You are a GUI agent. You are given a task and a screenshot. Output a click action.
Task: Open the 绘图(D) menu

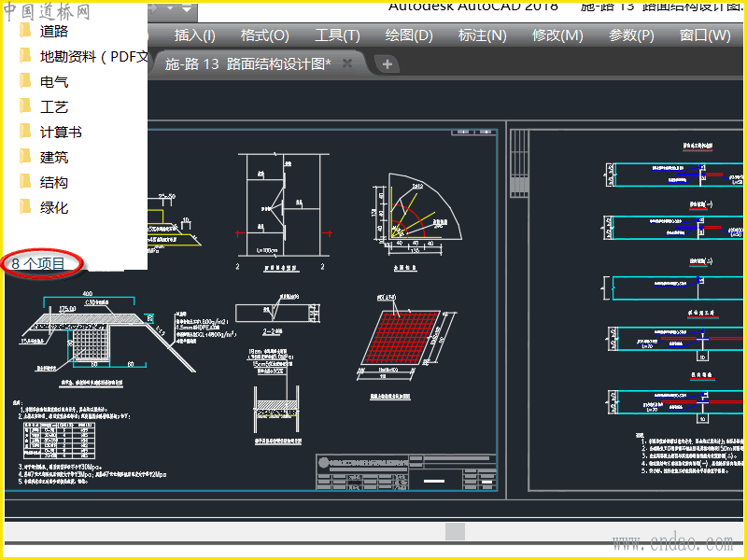[x=409, y=35]
